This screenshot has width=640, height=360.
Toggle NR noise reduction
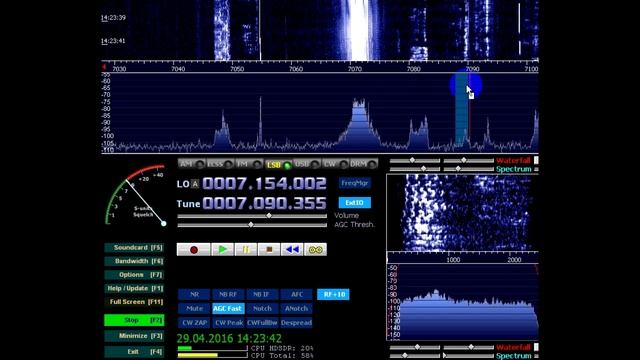point(194,294)
